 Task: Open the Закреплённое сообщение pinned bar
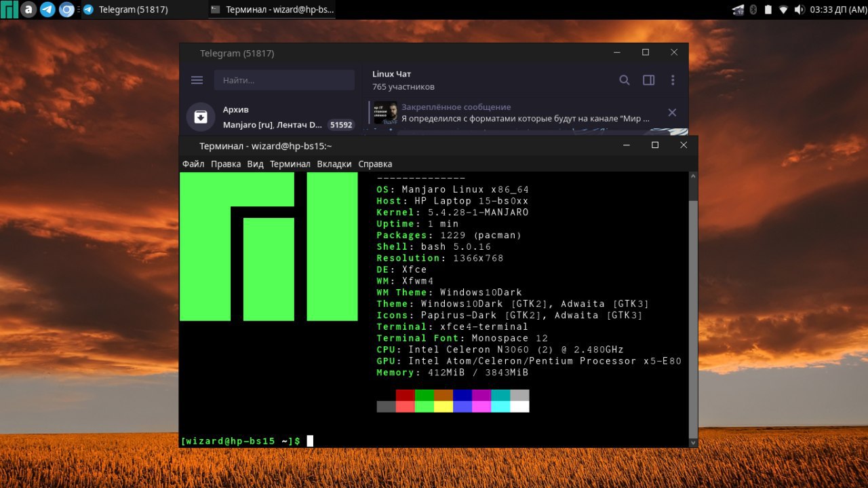click(526, 113)
